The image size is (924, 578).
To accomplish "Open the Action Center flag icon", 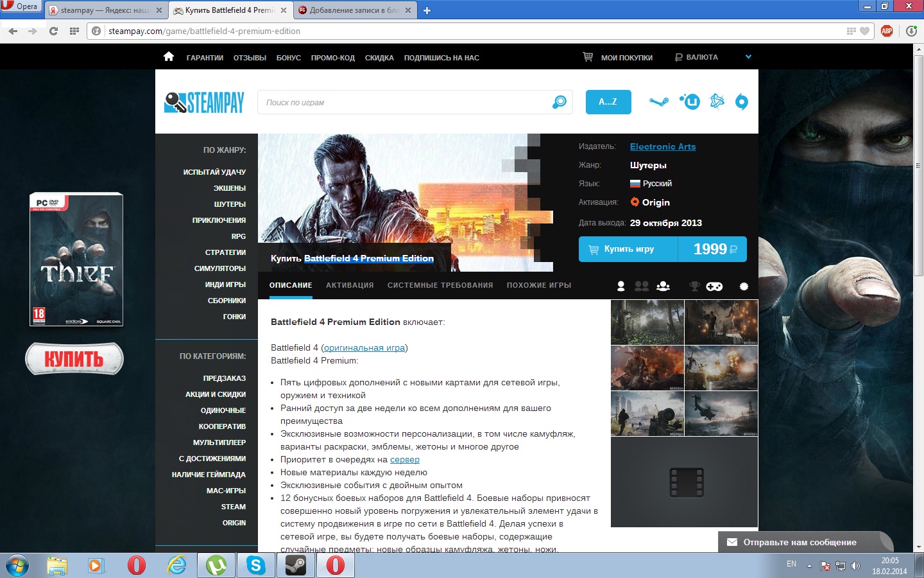I will (825, 566).
